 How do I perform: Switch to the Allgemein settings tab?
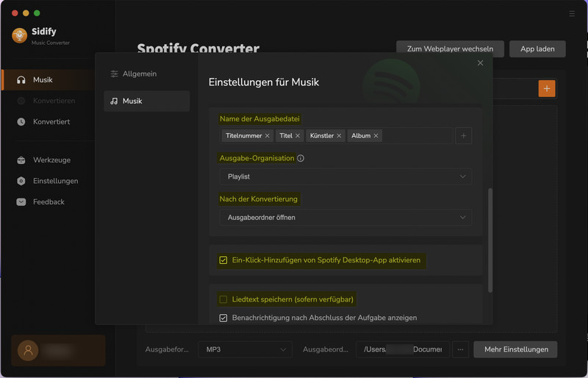(146, 74)
